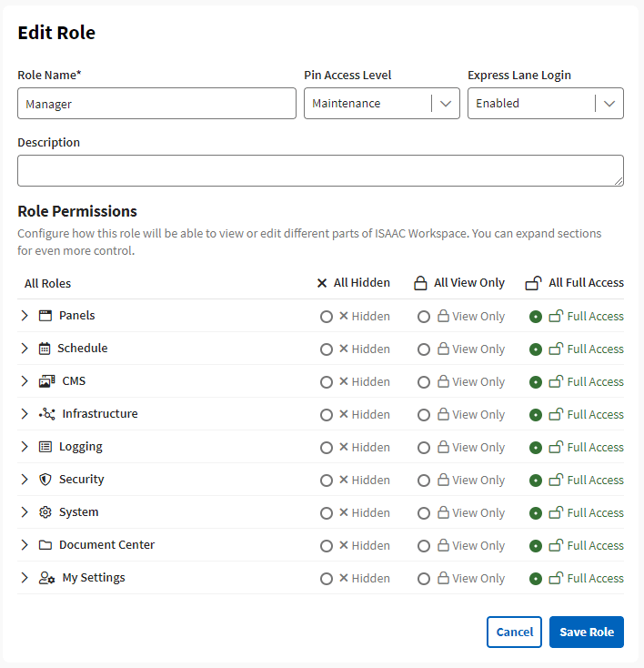Click the Panels section icon
Image resolution: width=644 pixels, height=668 pixels.
(x=45, y=316)
